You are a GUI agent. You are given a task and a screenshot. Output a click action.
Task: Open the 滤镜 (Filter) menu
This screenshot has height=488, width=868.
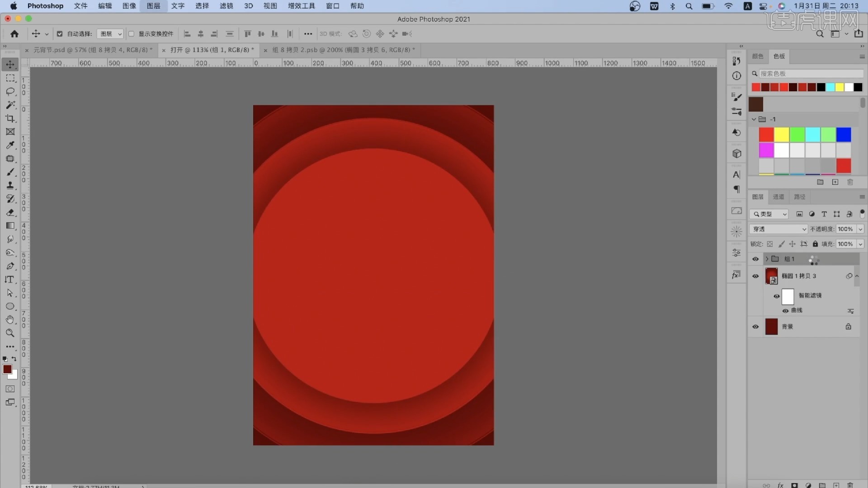click(226, 6)
